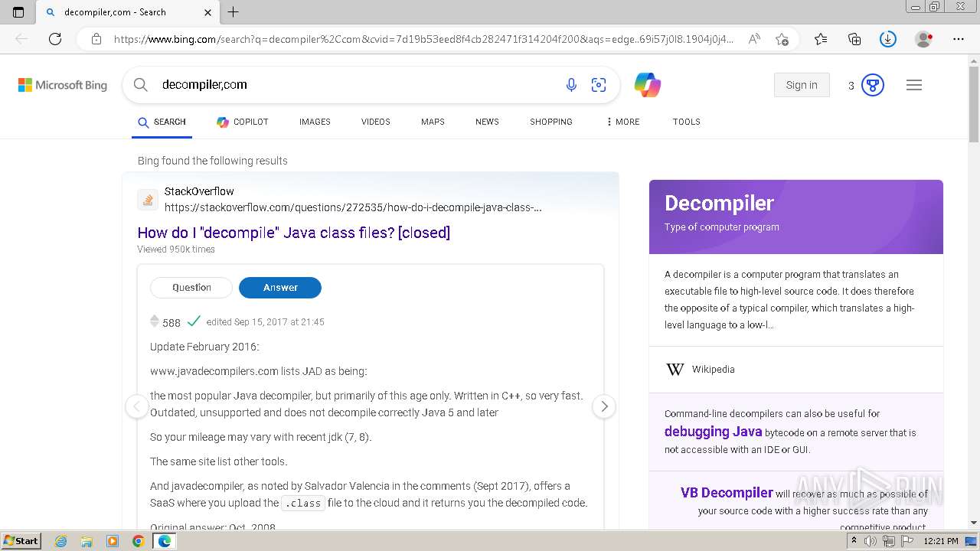Open Bing hamburger menu

[x=914, y=85]
